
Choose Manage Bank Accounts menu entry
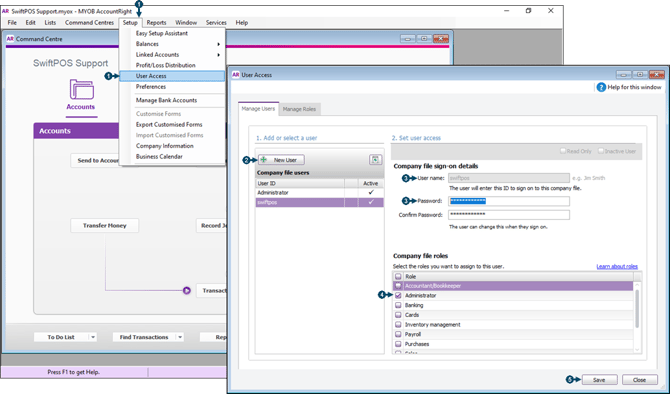click(172, 100)
